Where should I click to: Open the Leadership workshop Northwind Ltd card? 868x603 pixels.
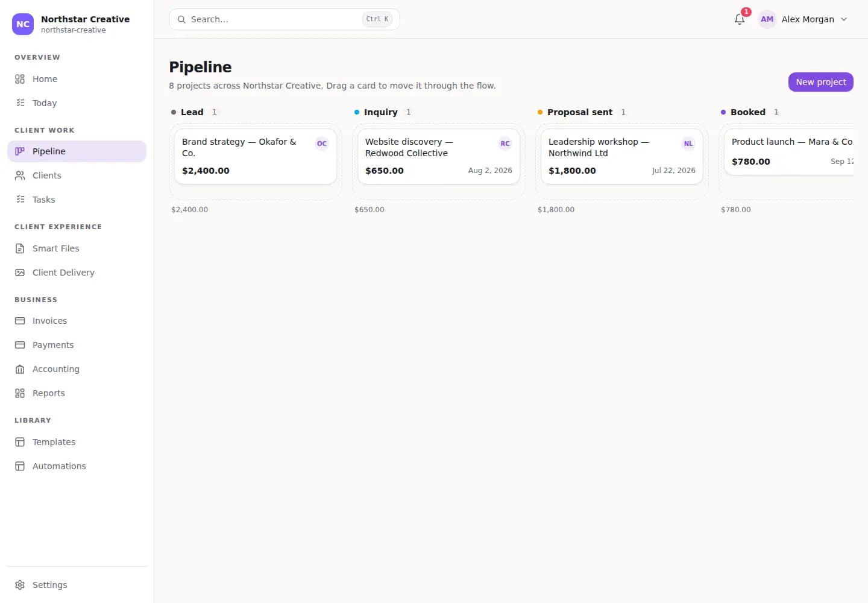(622, 156)
